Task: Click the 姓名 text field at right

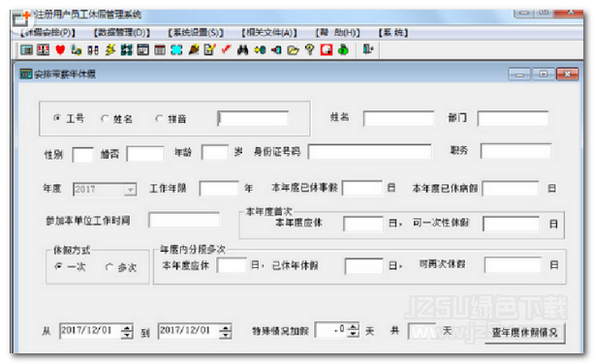Action: 398,118
